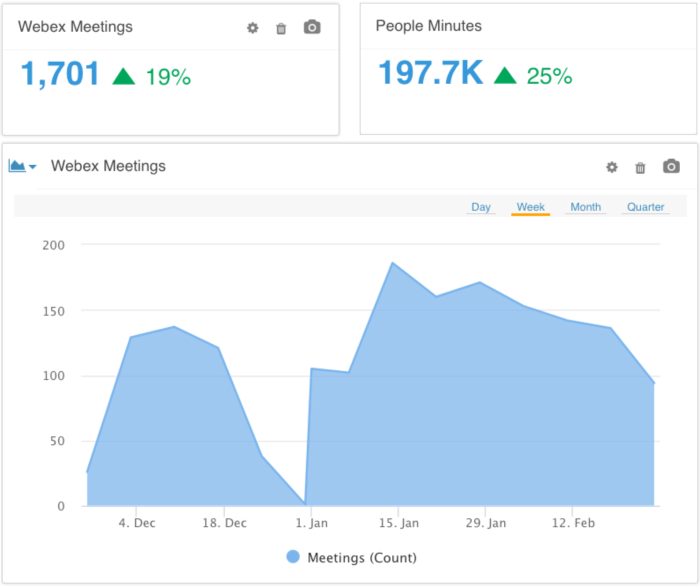Switch chart to Day view
The height and width of the screenshot is (588, 700).
pos(481,207)
